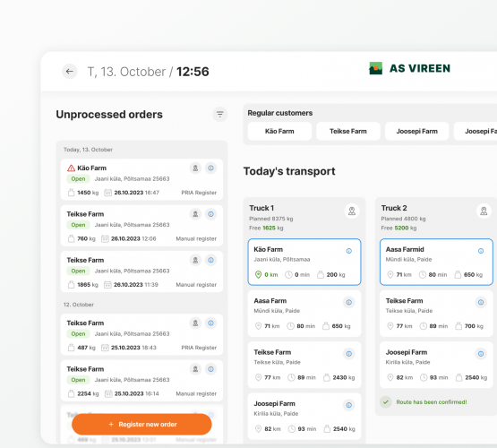Select Teikse Farm regular customer chip

click(348, 131)
